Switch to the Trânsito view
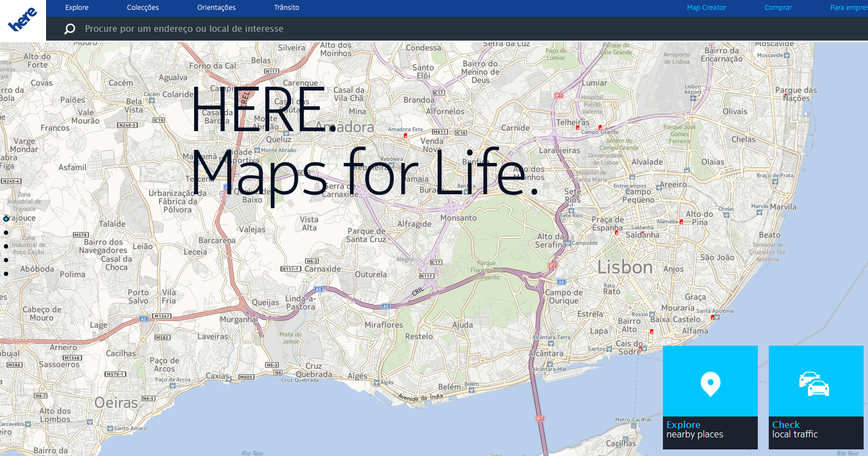Viewport: 868px width, 456px height. 286,8
